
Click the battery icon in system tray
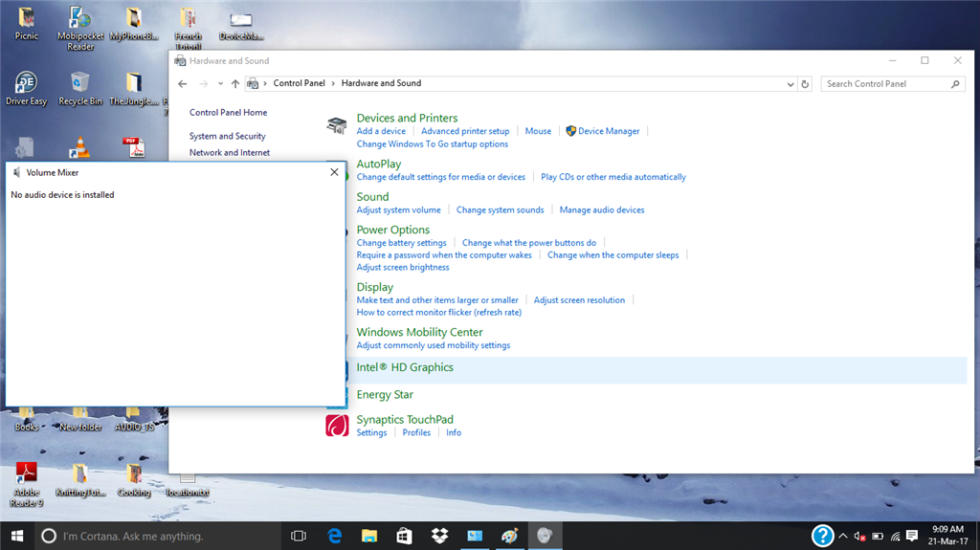(x=878, y=537)
